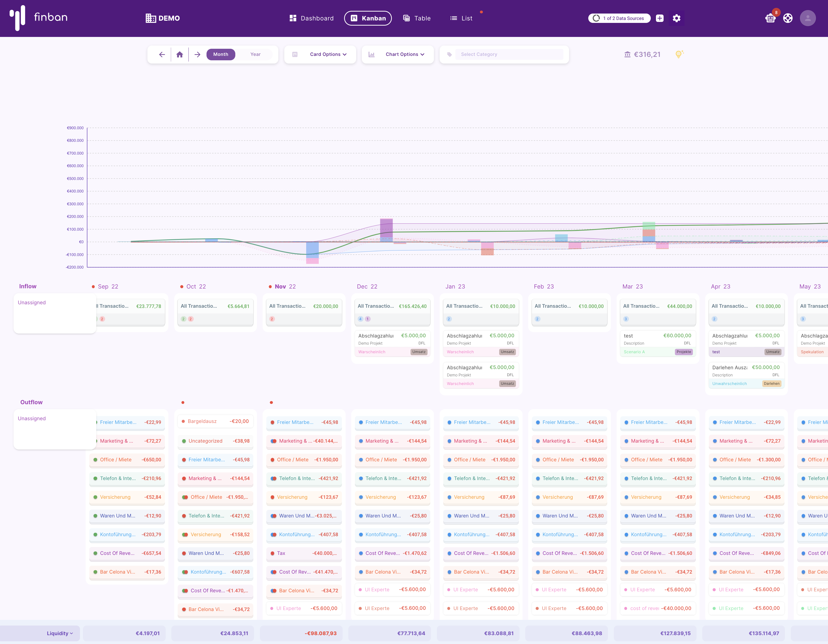Toggle the 1 of 2 Data Sources pill

pyautogui.click(x=619, y=18)
